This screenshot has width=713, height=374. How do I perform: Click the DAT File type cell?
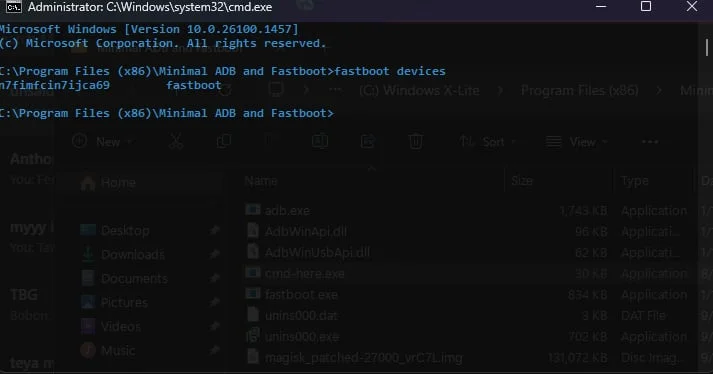(643, 315)
